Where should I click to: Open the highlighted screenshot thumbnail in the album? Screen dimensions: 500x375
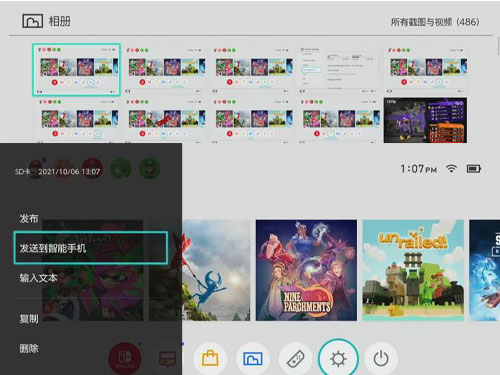coord(76,69)
